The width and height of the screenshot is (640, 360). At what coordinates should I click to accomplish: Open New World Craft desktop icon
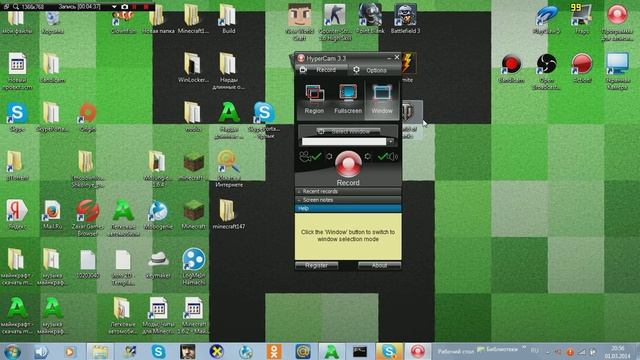[300, 22]
